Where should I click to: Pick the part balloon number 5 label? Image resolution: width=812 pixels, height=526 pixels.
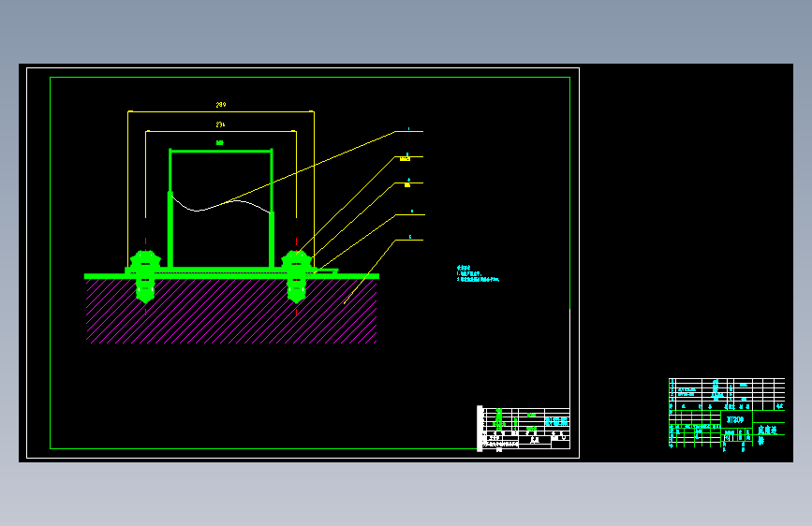(410, 237)
